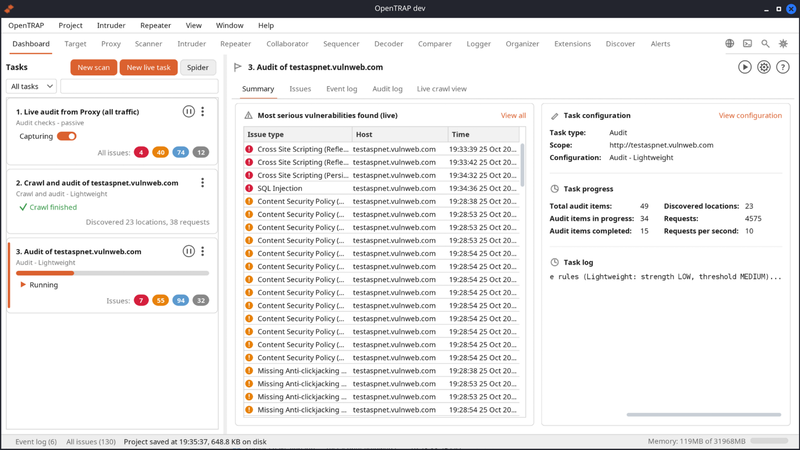This screenshot has width=800, height=450.
Task: Open Event log (6) in status bar
Action: 36,442
